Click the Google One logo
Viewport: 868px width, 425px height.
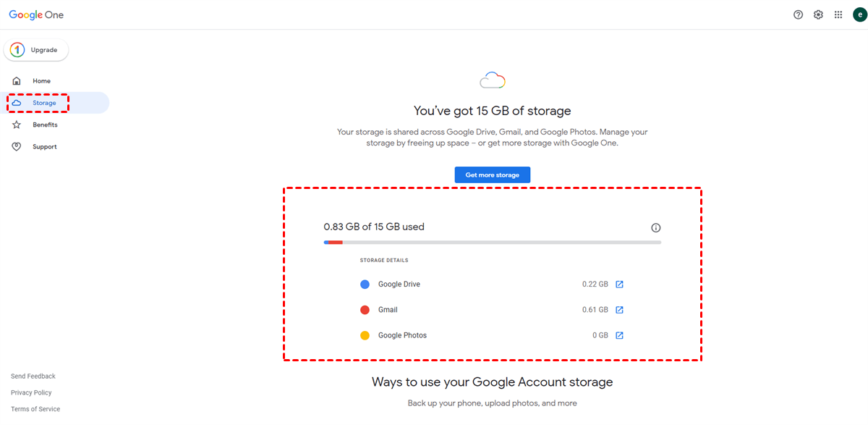36,14
